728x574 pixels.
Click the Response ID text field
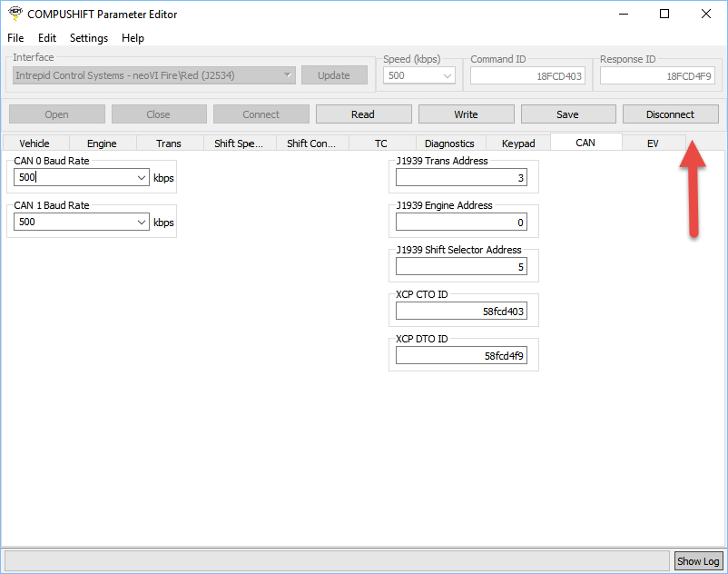tap(656, 76)
